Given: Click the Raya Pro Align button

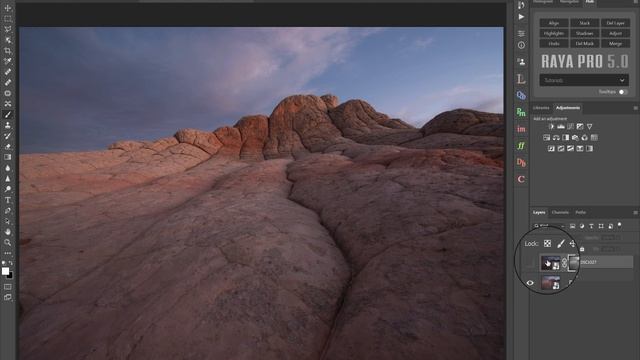Looking at the screenshot, I should click(x=554, y=23).
